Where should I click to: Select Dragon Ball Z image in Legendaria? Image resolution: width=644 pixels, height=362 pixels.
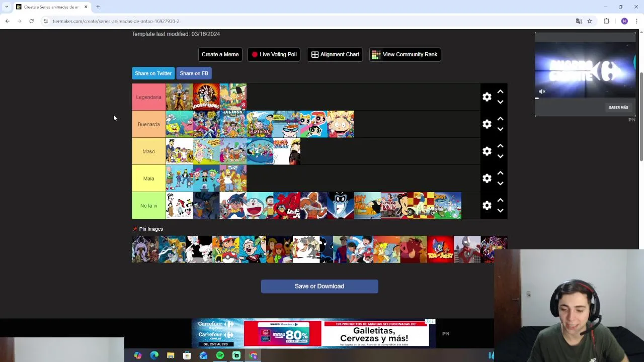[x=179, y=97]
